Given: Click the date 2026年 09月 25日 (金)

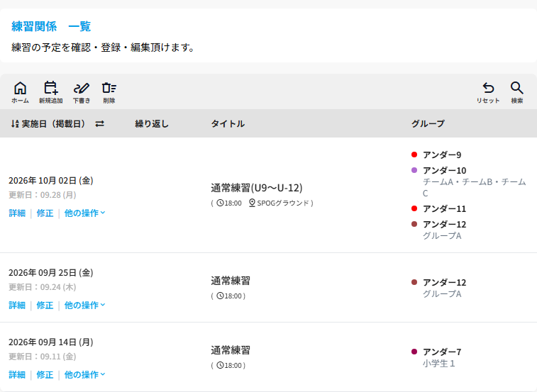Looking at the screenshot, I should 50,272.
